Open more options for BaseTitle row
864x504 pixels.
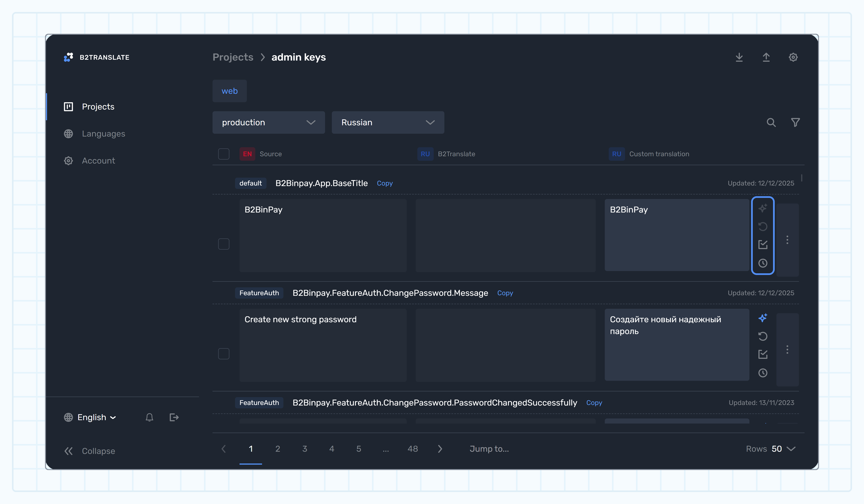(x=787, y=240)
